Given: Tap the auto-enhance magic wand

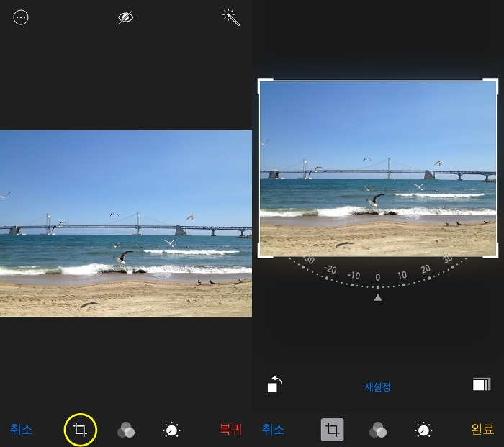Looking at the screenshot, I should click(x=231, y=17).
